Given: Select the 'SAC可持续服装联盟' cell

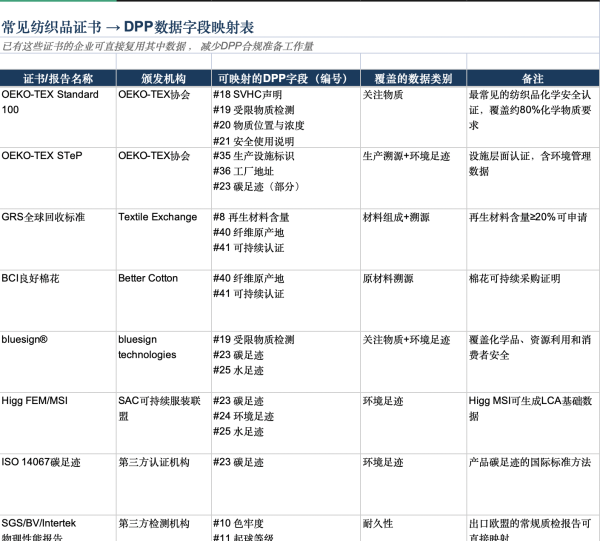Looking at the screenshot, I should [164, 423].
